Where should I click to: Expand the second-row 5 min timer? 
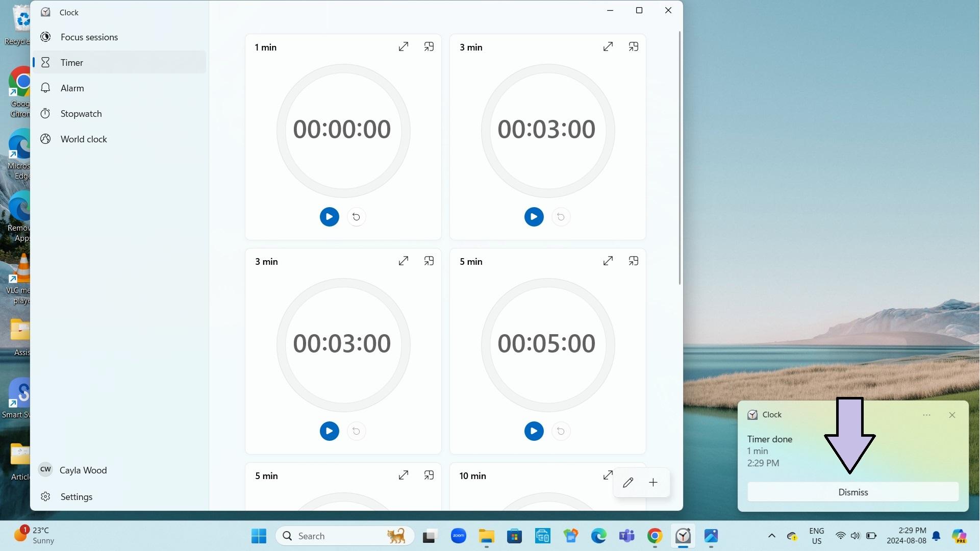608,261
